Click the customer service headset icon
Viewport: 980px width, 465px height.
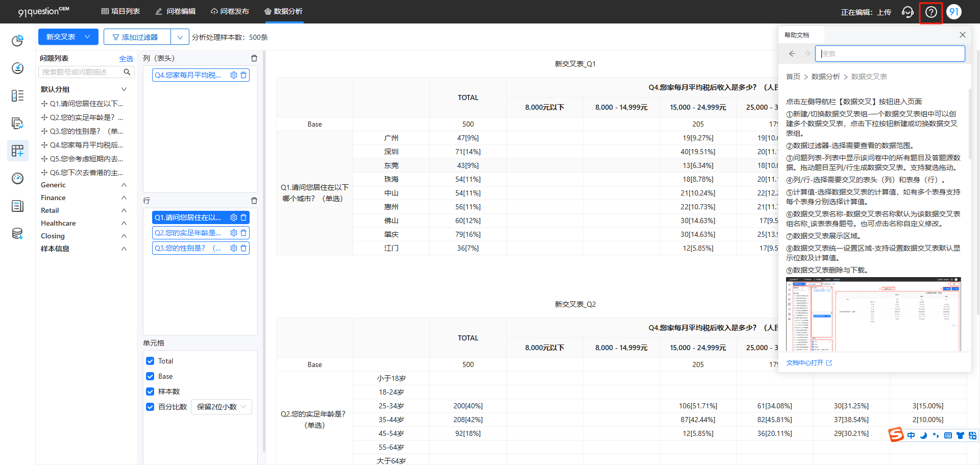pos(908,12)
